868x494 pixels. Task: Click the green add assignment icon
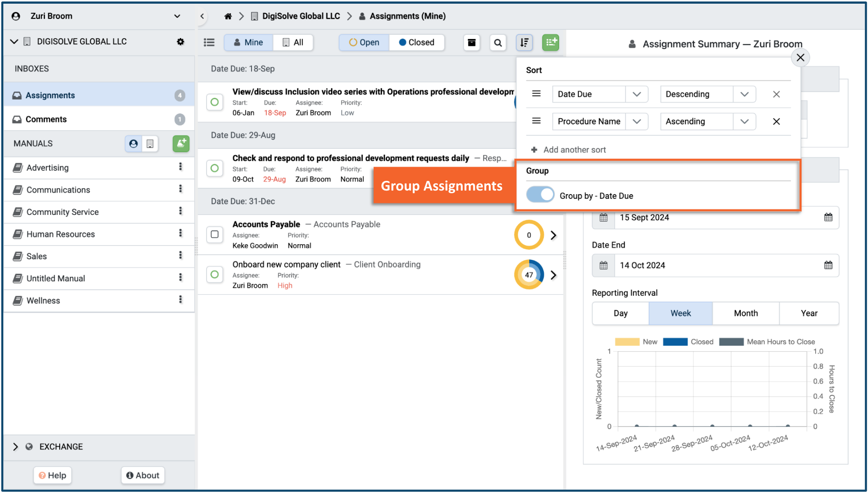click(x=550, y=43)
